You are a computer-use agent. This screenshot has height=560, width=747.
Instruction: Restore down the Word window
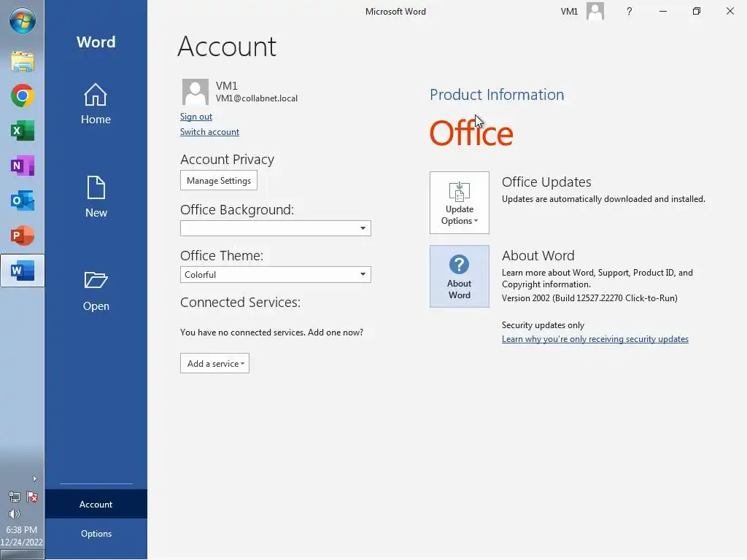(697, 11)
